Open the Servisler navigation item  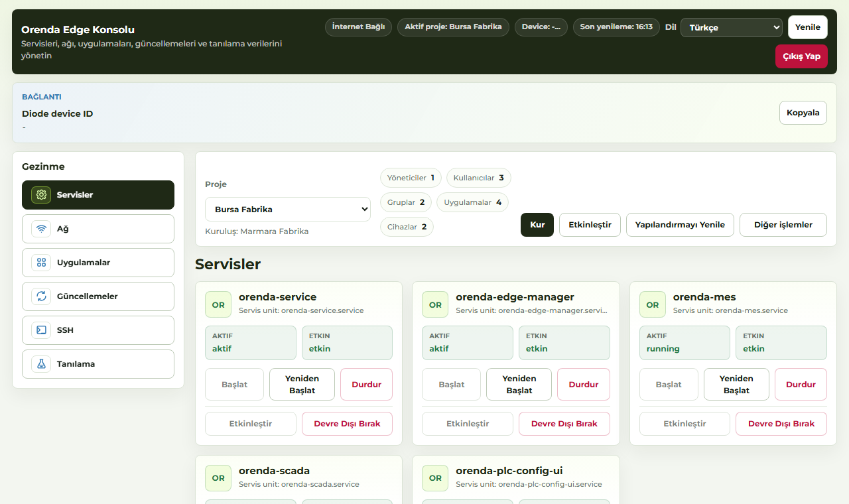click(98, 195)
